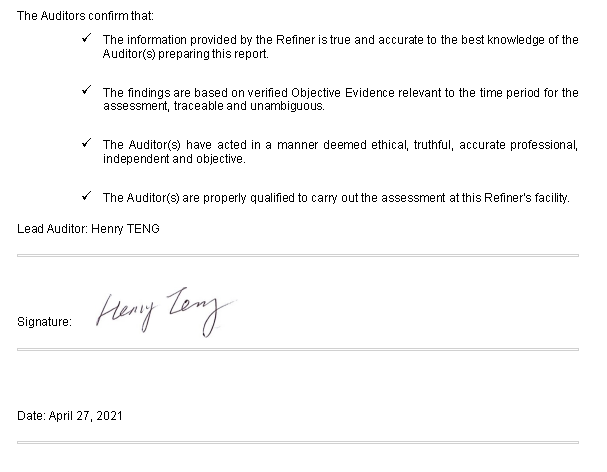Click the checkmark beside ethical manner statement
Screen dimensions: 607x472
(x=87, y=142)
